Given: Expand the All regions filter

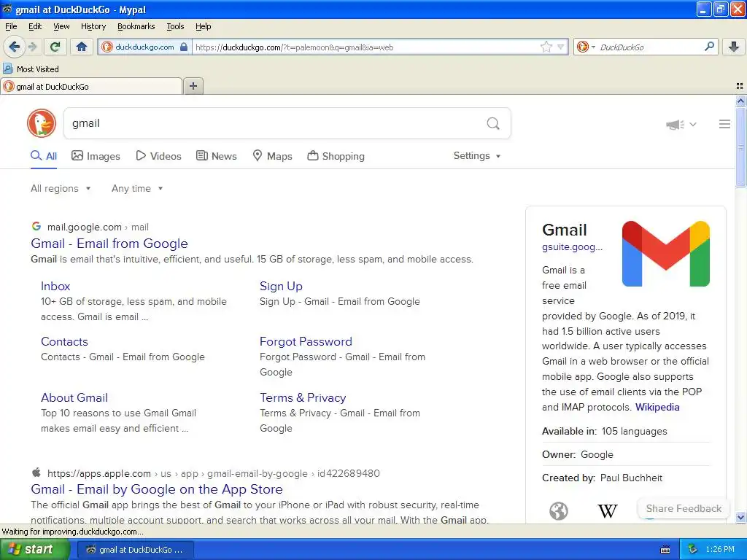Looking at the screenshot, I should point(61,189).
